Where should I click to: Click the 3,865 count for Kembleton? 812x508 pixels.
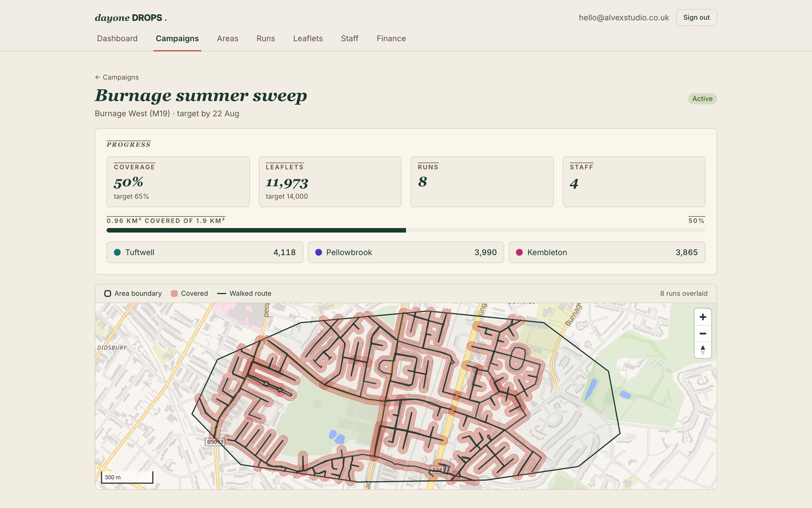pos(687,252)
